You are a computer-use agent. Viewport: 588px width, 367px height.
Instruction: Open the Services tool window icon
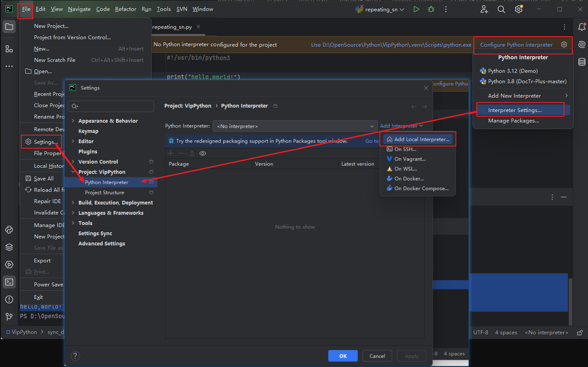tap(9, 265)
